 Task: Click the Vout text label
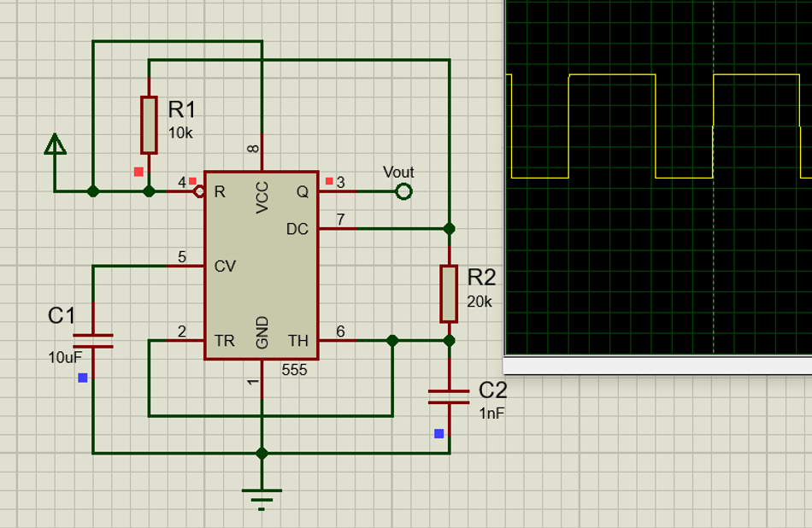(399, 171)
